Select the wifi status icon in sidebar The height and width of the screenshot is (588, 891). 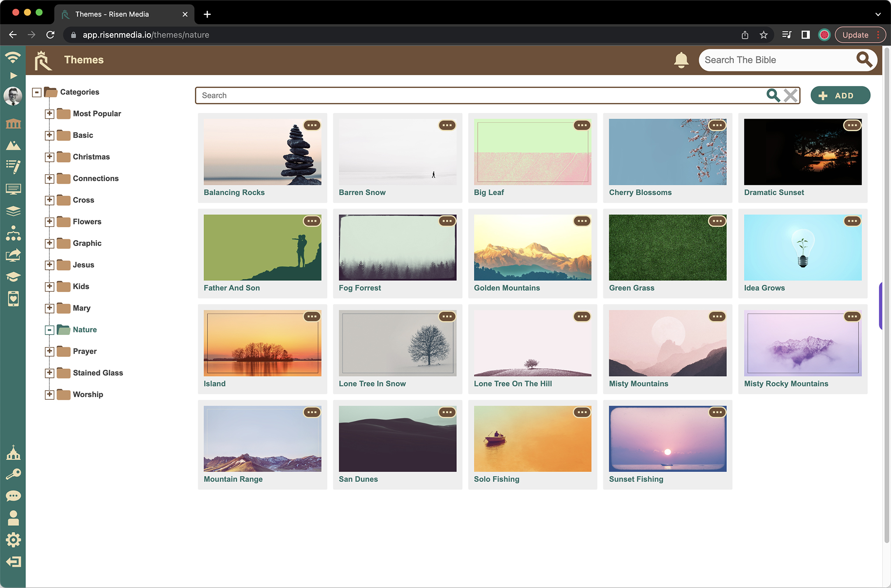pos(14,56)
